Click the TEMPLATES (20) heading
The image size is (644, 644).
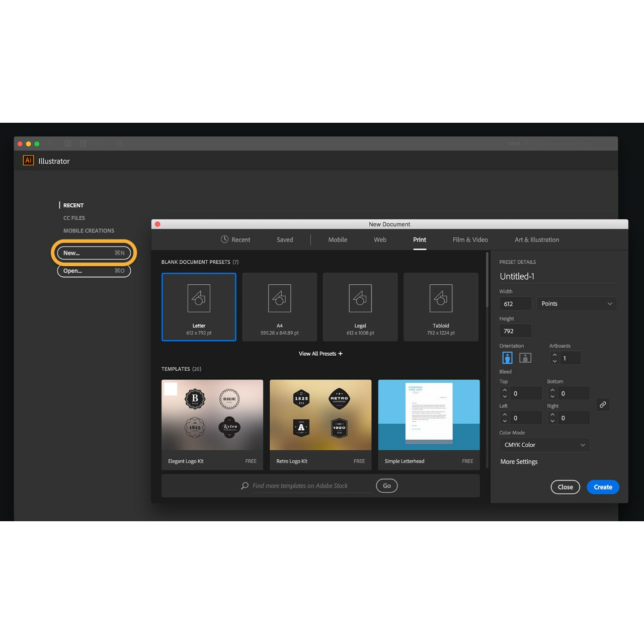pyautogui.click(x=181, y=369)
